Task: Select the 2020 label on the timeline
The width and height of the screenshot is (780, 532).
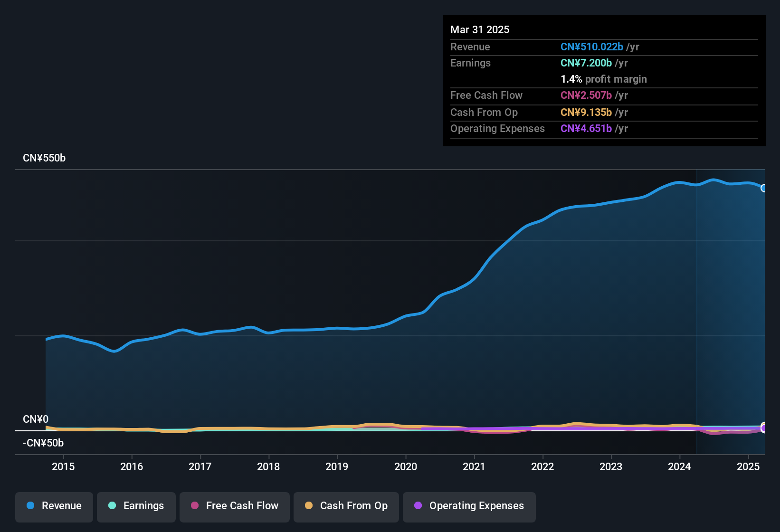Action: click(406, 467)
